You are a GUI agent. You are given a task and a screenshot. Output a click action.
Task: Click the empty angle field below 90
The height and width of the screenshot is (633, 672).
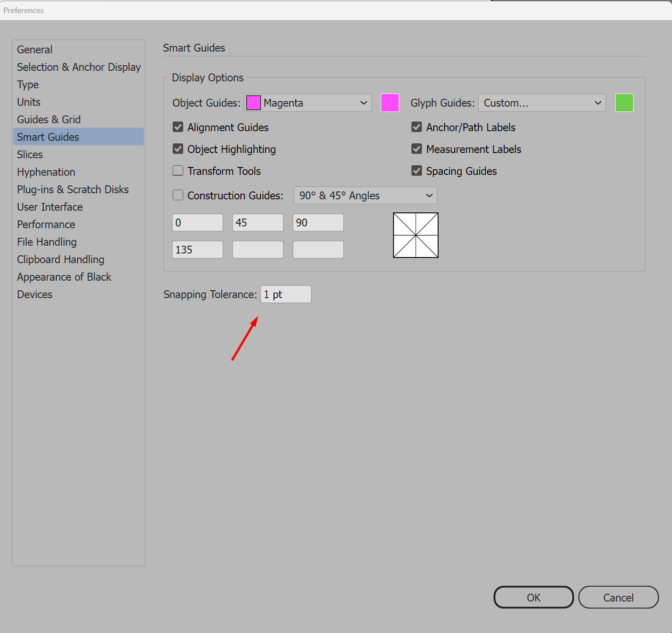click(x=318, y=250)
